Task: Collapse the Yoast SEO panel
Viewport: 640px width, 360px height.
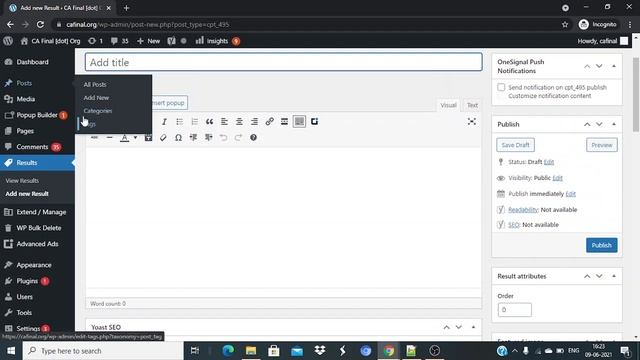Action: 473,327
